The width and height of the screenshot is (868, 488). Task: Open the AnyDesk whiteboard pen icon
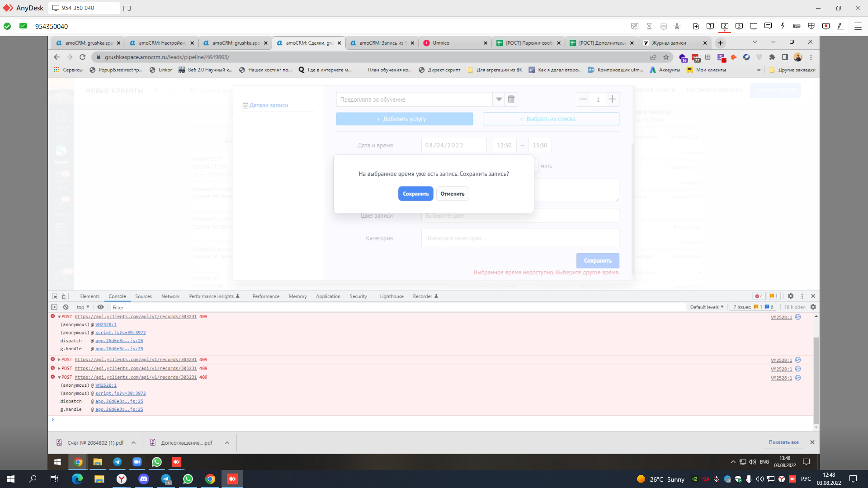pyautogui.click(x=840, y=26)
